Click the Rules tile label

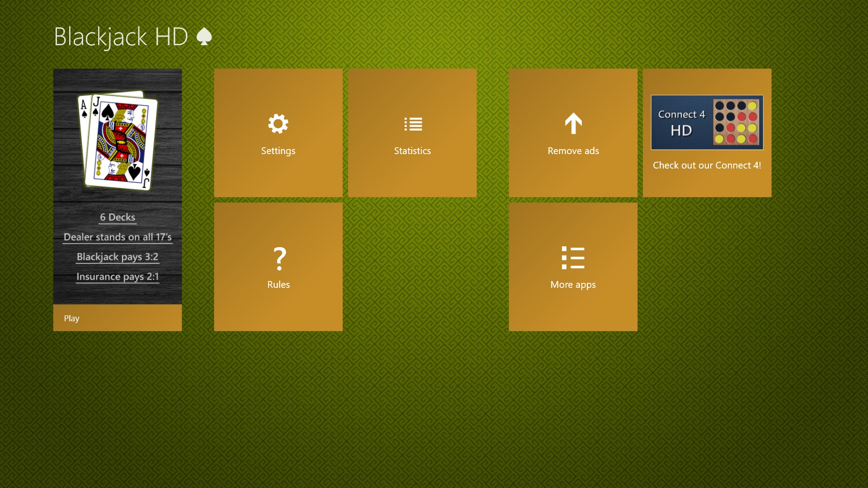(278, 285)
